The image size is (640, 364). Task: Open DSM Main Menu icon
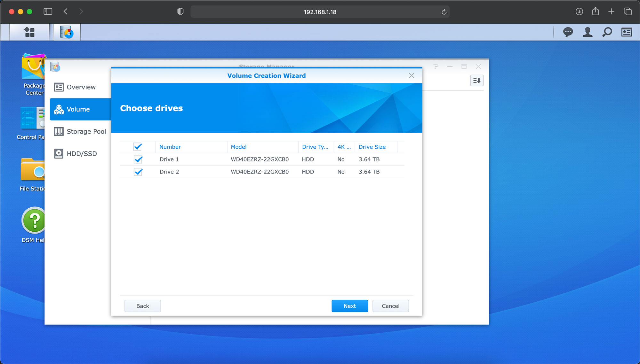pos(29,32)
